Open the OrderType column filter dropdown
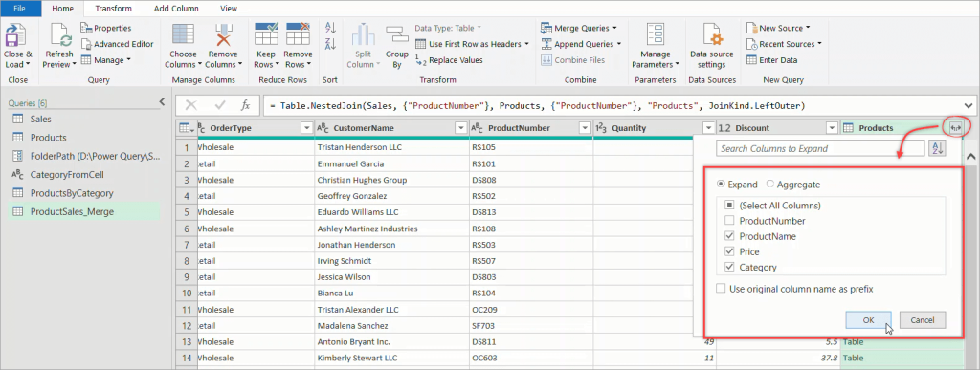The height and width of the screenshot is (370, 980). (x=306, y=128)
